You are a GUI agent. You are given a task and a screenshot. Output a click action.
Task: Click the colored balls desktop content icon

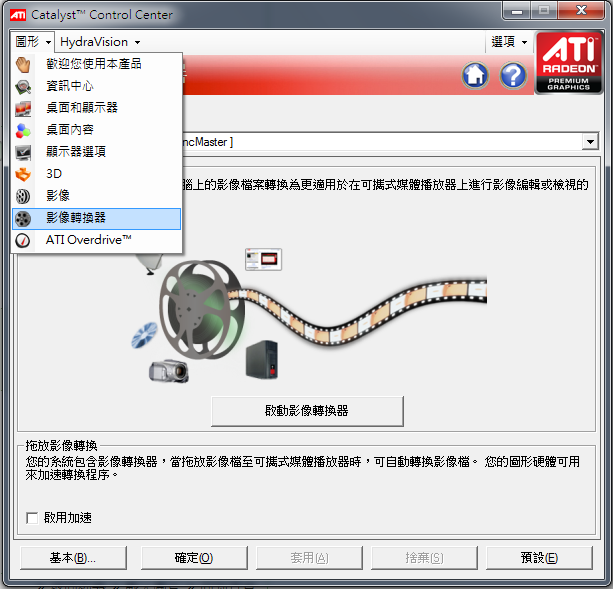(23, 130)
